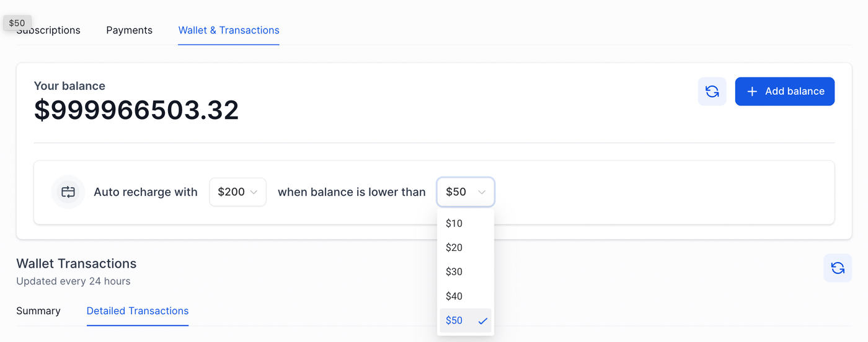Select $40 in the dropdown list
The image size is (868, 342).
[454, 296]
